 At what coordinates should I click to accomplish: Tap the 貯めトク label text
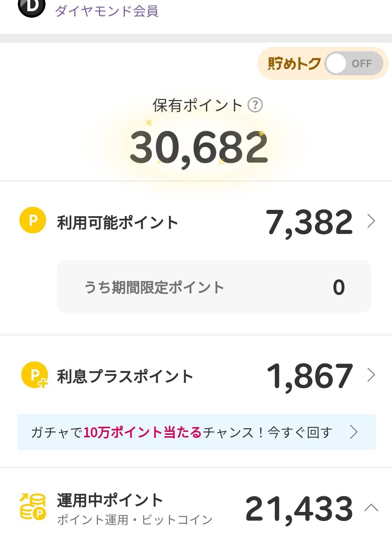point(294,64)
